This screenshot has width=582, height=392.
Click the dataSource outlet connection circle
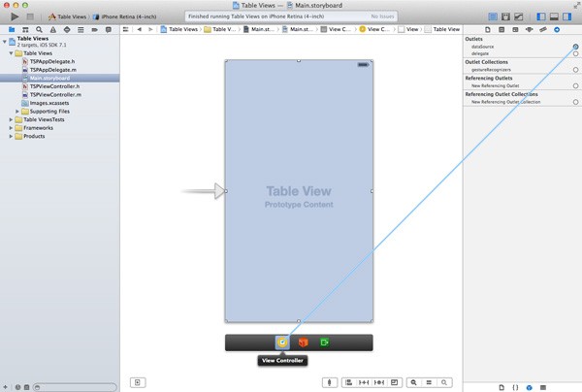(x=575, y=47)
